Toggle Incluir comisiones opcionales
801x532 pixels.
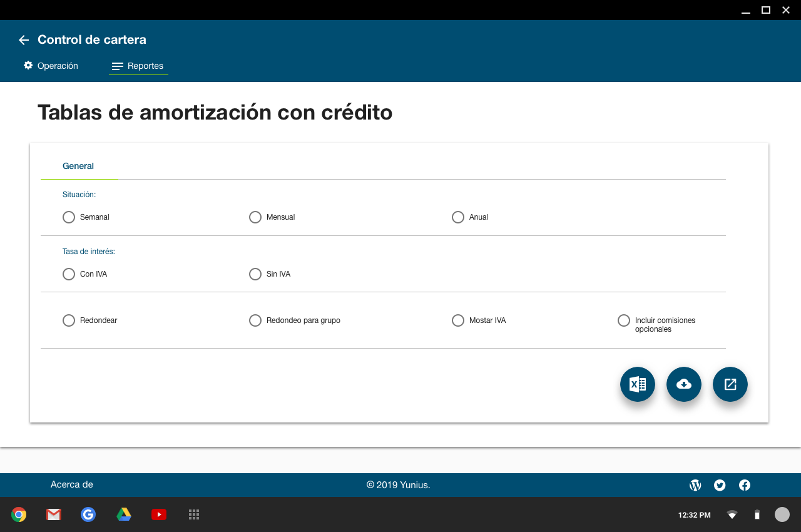pyautogui.click(x=624, y=320)
